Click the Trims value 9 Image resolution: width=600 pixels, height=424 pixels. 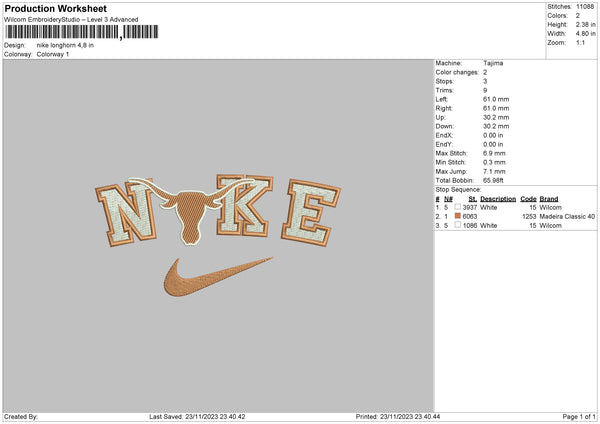click(x=485, y=91)
